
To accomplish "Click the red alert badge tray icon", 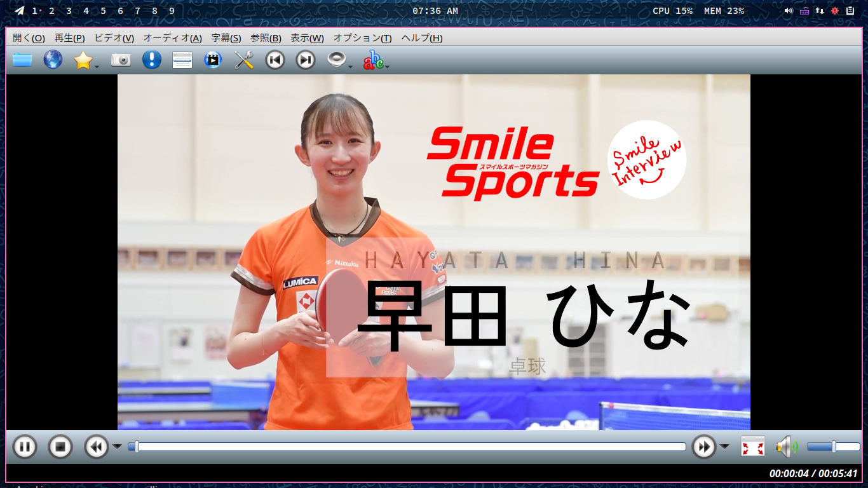I will pyautogui.click(x=835, y=11).
